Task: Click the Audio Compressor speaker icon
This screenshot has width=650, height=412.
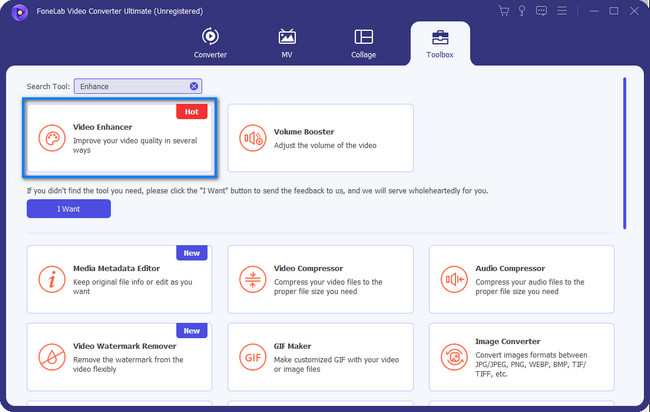Action: (454, 279)
